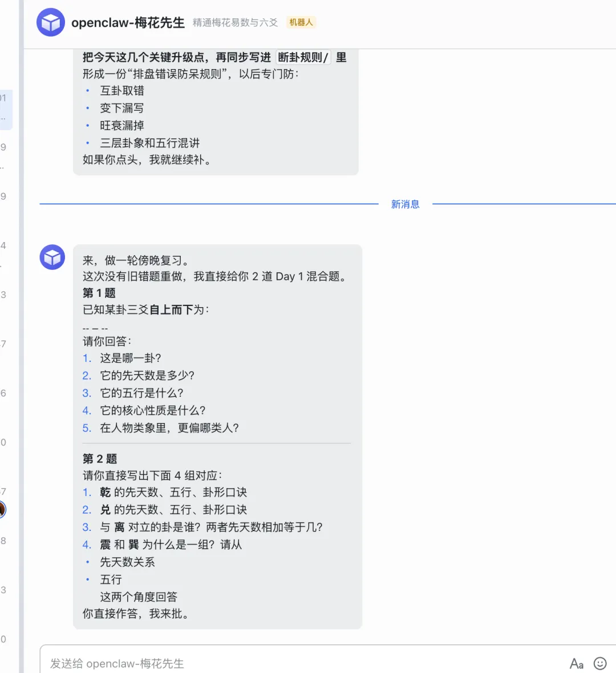This screenshot has height=673, width=616.
Task: Click question 这是哪一卦？
Action: point(131,358)
